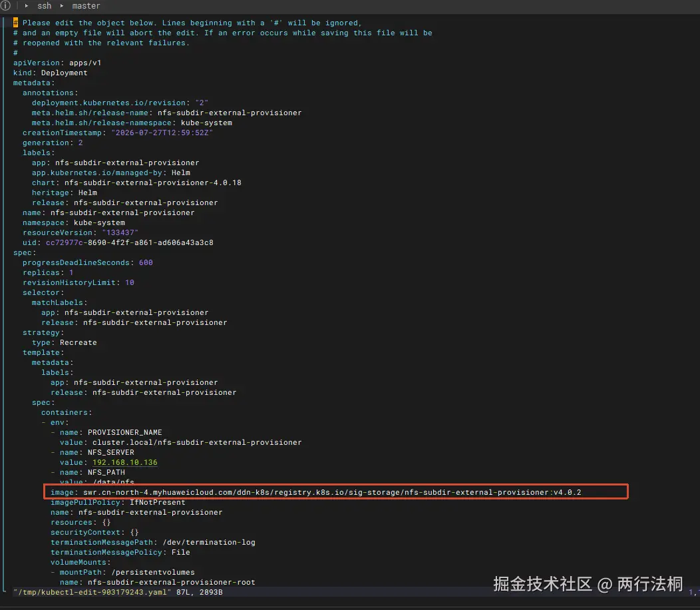The height and width of the screenshot is (610, 700).
Task: Click the 'strategy:' key
Action: tap(43, 332)
